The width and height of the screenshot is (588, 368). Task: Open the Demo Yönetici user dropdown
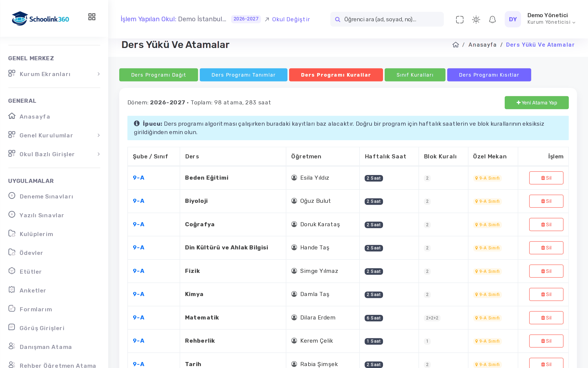pyautogui.click(x=551, y=19)
